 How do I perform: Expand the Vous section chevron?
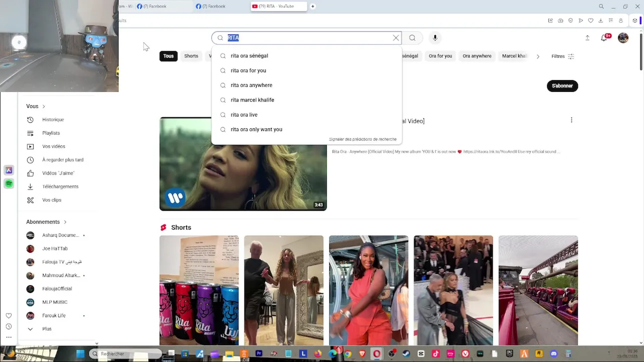tap(44, 107)
